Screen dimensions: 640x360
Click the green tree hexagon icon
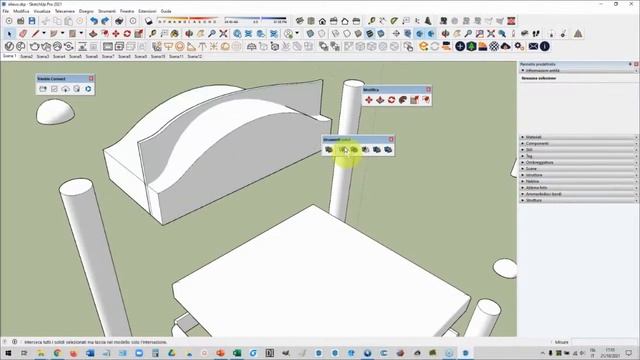click(471, 47)
